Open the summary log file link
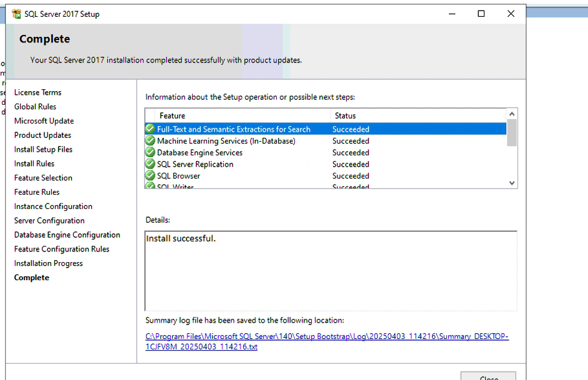 (327, 341)
